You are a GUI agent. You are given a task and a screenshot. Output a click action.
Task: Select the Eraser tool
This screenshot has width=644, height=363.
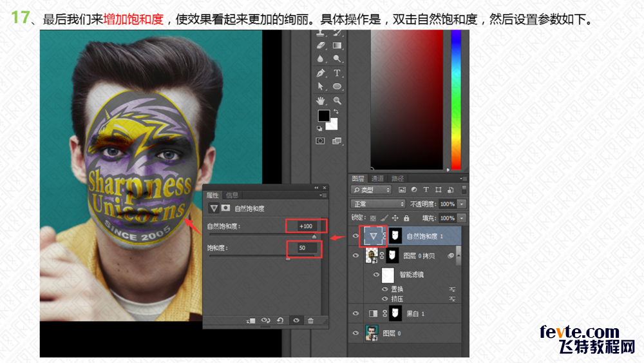[321, 46]
